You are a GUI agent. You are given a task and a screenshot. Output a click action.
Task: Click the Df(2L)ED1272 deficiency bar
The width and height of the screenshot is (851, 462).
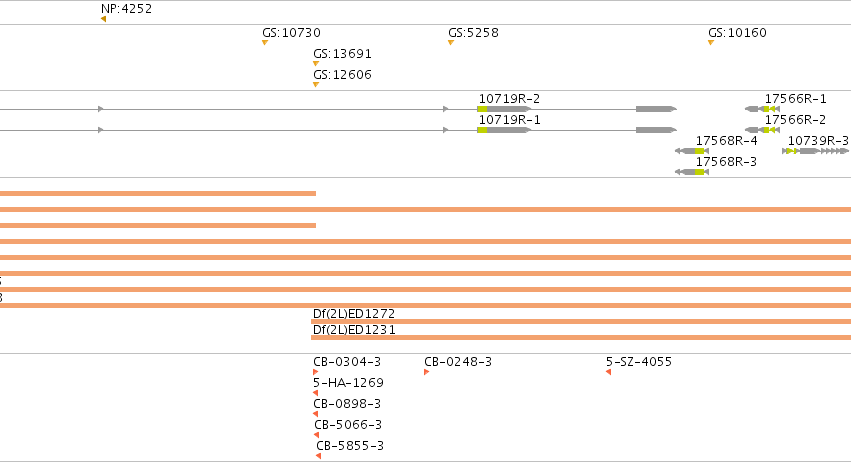click(581, 321)
